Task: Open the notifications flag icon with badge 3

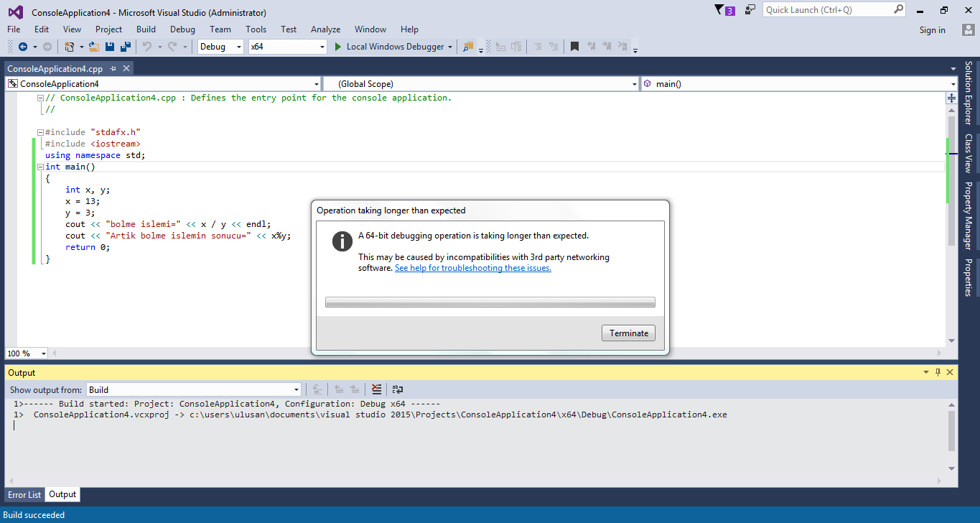Action: click(x=725, y=10)
